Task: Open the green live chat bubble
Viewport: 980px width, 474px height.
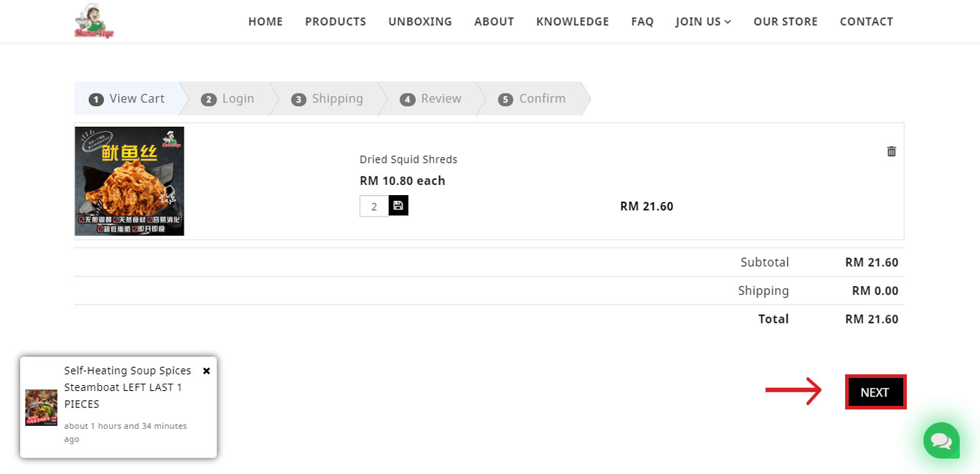Action: [x=941, y=440]
